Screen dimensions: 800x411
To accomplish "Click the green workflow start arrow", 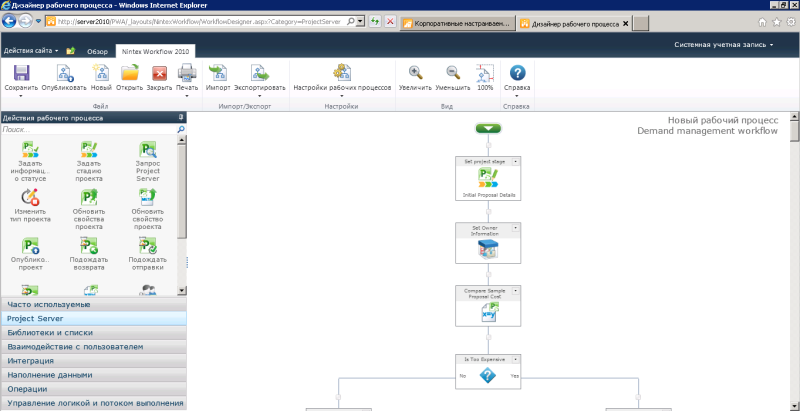I will [x=488, y=128].
